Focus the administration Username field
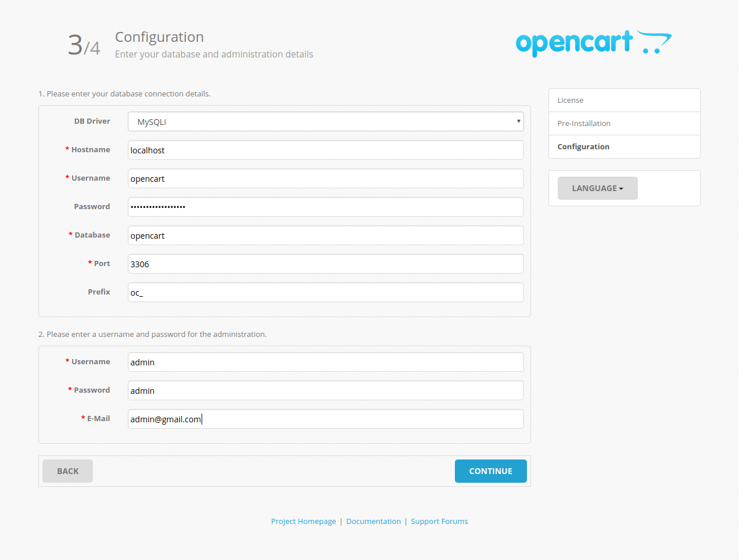739x560 pixels. coord(325,362)
